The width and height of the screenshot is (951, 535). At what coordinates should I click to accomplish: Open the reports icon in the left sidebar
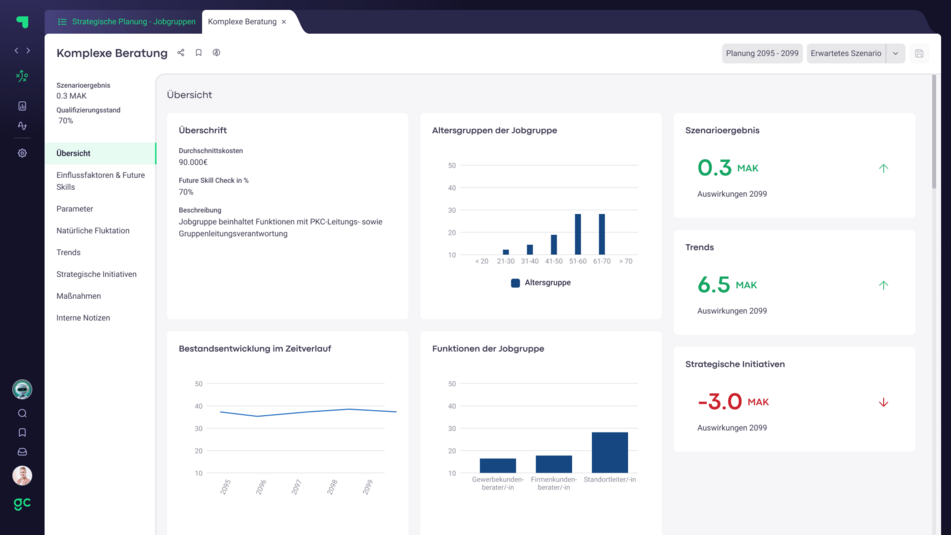coord(22,105)
